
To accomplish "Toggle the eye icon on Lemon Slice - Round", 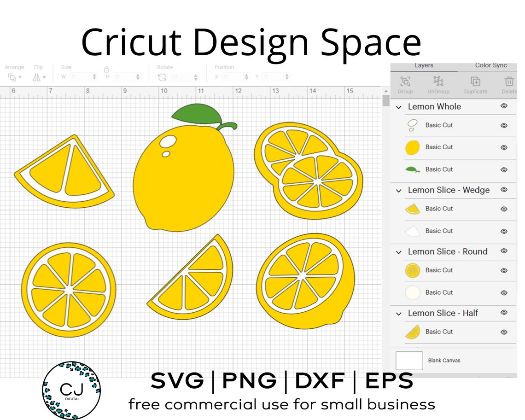I will [x=504, y=251].
